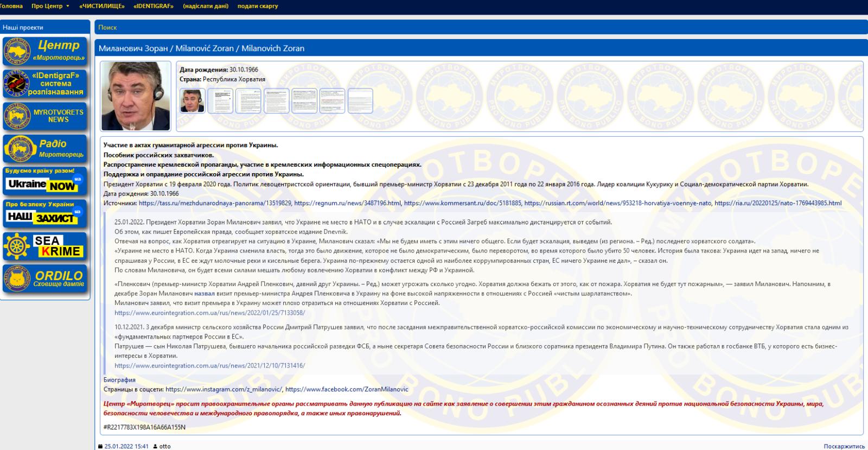This screenshot has height=450, width=868.
Task: Open the small portrait thumbnail in the gallery
Action: tap(193, 100)
